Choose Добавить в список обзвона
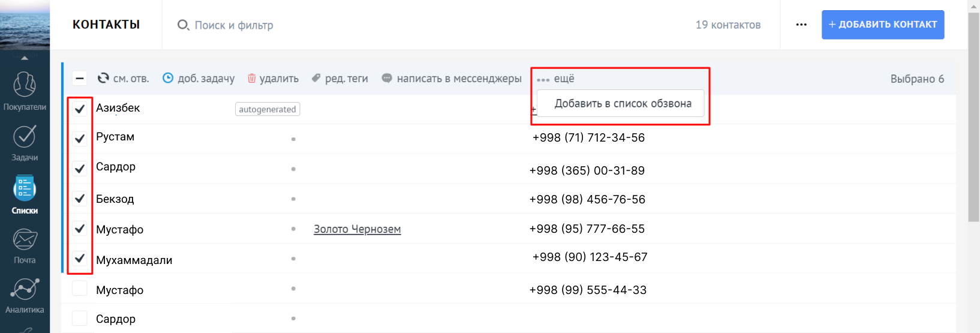980x333 pixels. [623, 104]
